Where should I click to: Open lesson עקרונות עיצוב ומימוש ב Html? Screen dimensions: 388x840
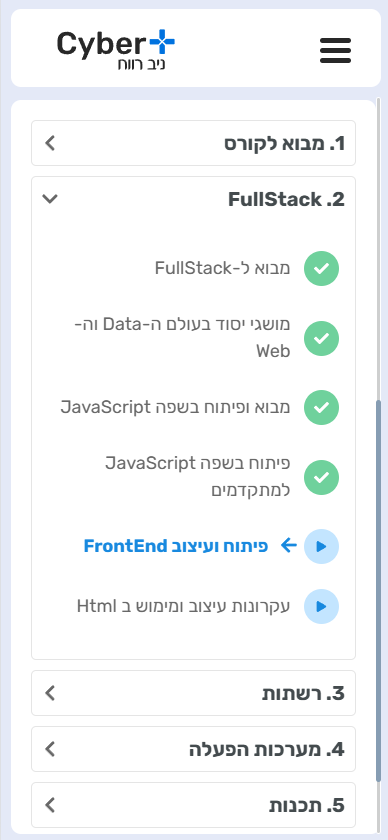tap(183, 606)
